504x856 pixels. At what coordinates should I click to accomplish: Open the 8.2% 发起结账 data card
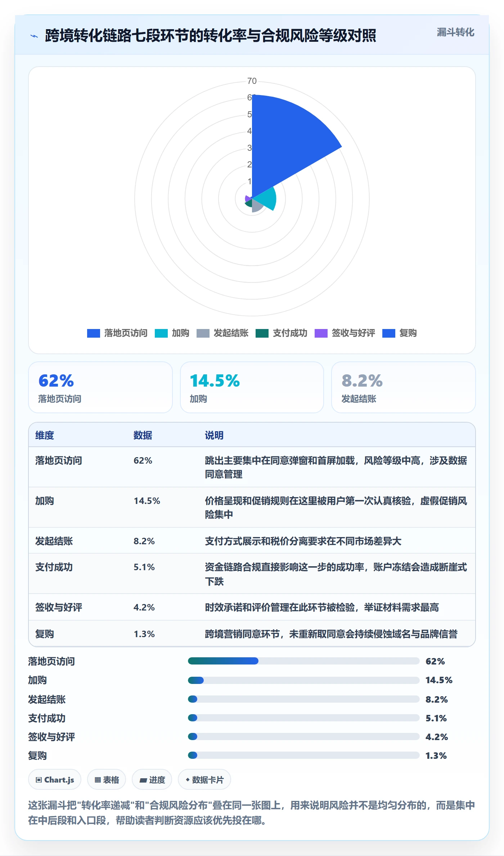pyautogui.click(x=404, y=387)
